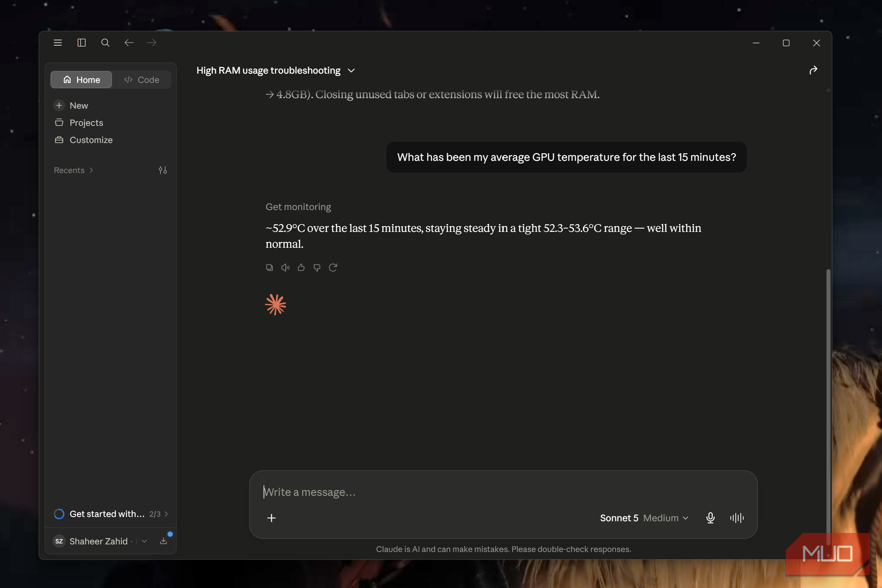Click the High RAM usage troubleshooting title

tap(269, 70)
